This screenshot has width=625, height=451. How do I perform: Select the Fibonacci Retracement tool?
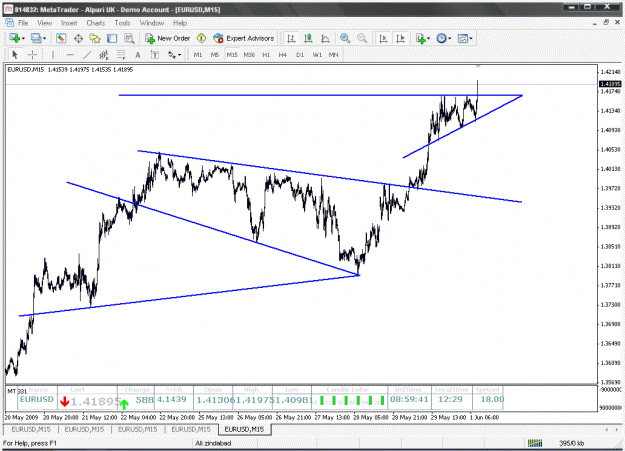[121, 55]
